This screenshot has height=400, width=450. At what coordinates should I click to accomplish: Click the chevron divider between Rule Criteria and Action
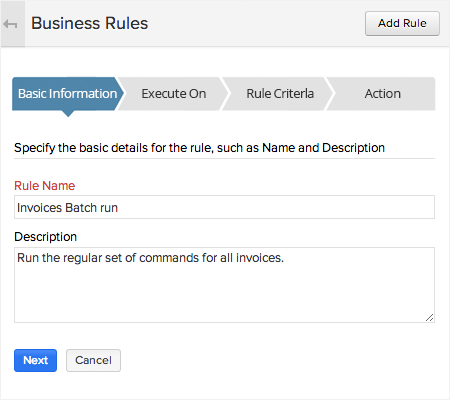coord(330,94)
